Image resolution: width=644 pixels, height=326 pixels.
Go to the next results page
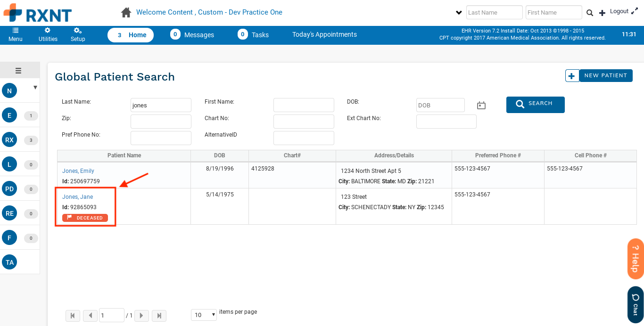(141, 316)
